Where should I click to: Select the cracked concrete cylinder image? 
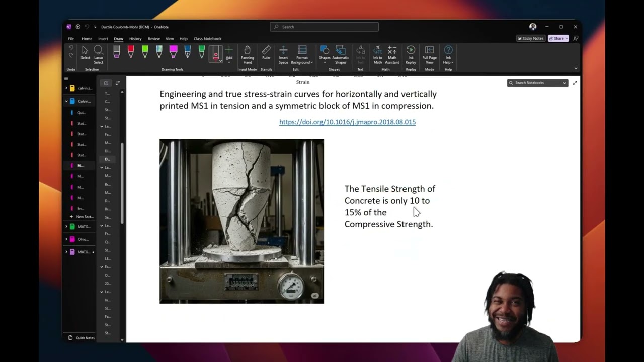point(242,221)
